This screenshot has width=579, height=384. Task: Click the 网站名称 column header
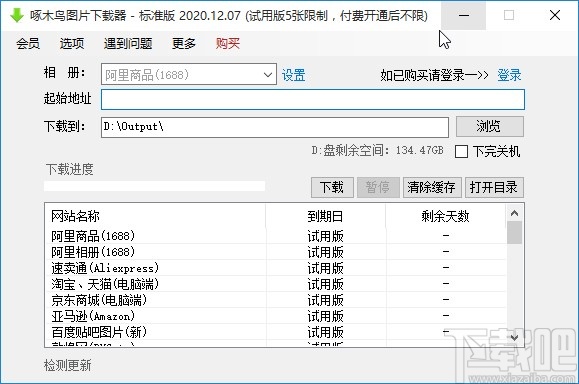155,216
